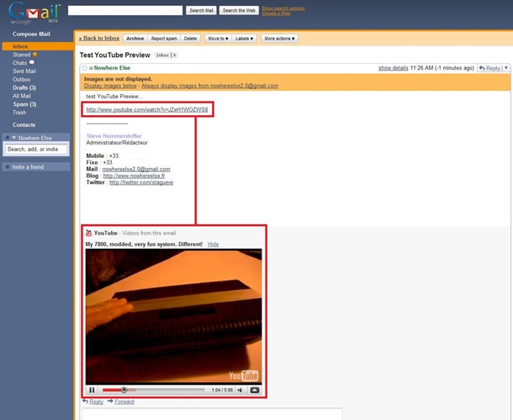513x420 pixels.
Task: Open the Move to dropdown
Action: (x=218, y=39)
